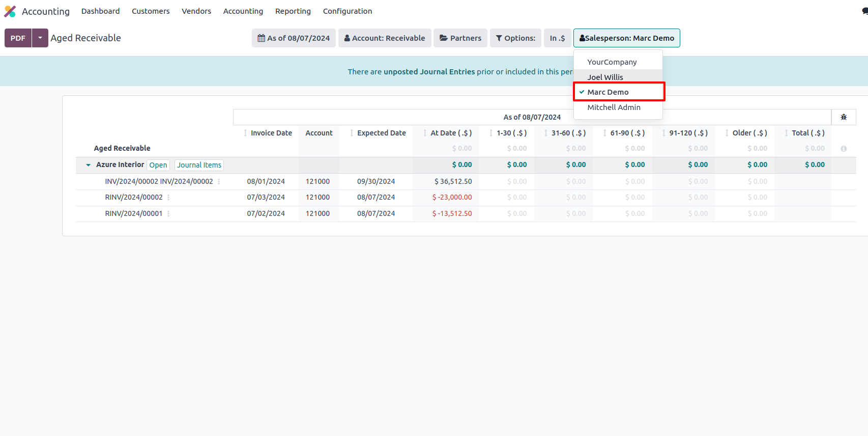Screen dimensions: 868x436
Task: Toggle the Salesperson: Marc Demo dropdown
Action: (x=627, y=38)
